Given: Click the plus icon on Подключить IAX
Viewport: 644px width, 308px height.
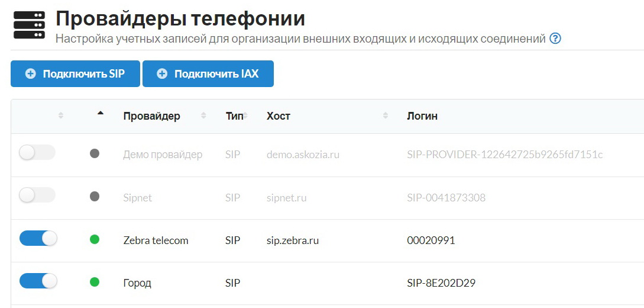Looking at the screenshot, I should click(x=161, y=74).
